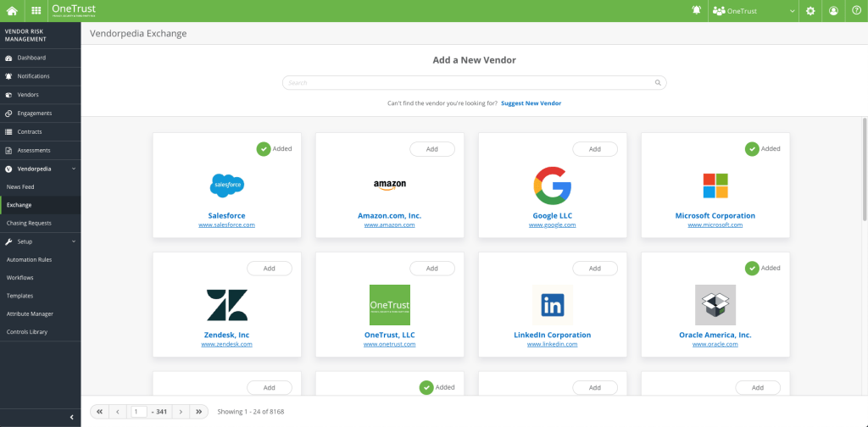Open Notifications in the sidebar
Screen dimensions: 868x427
[x=41, y=76]
